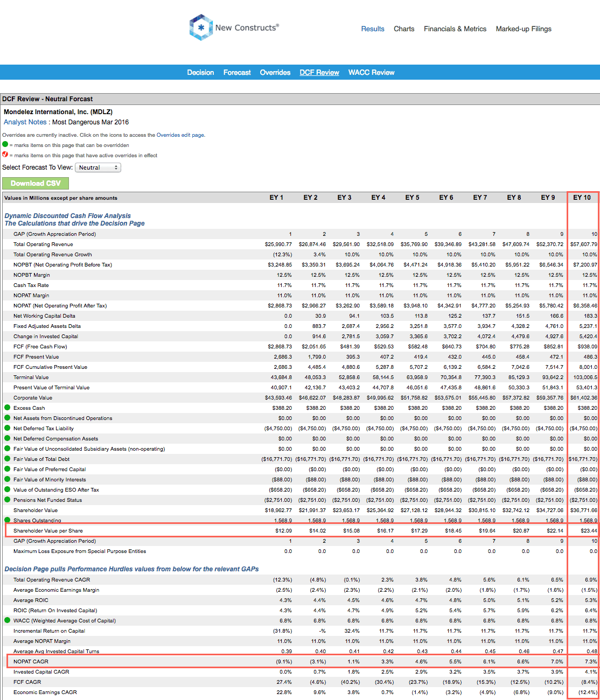Click the Fixed Adjusted Assets Delta label
This screenshot has width=600, height=700.
click(x=47, y=326)
